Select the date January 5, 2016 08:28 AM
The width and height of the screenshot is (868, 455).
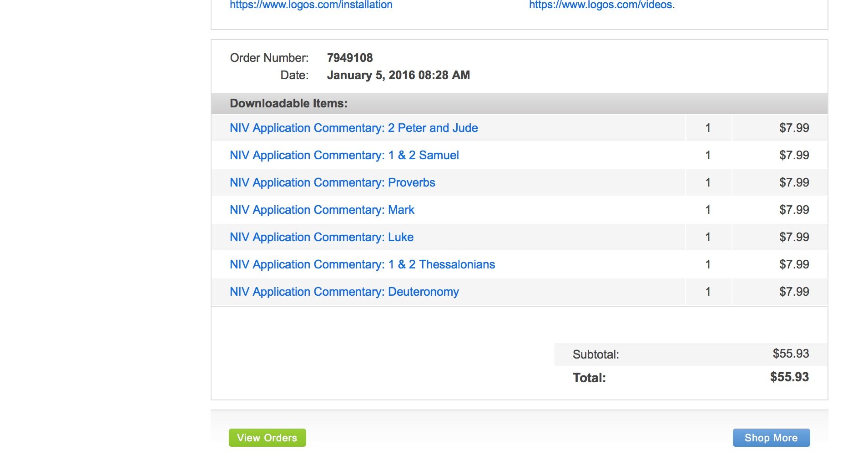coord(398,75)
